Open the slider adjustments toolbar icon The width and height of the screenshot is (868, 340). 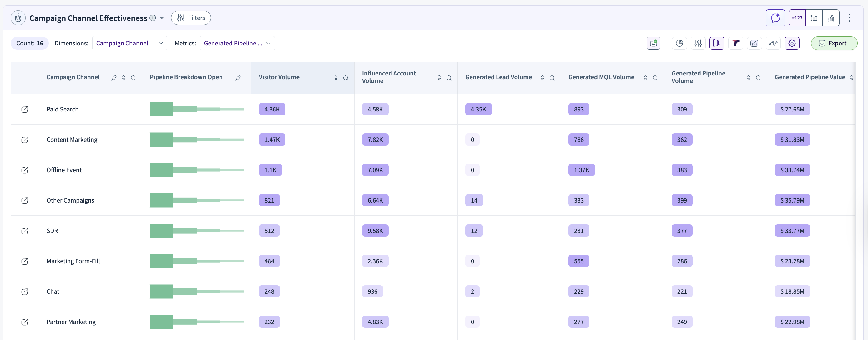coord(698,43)
